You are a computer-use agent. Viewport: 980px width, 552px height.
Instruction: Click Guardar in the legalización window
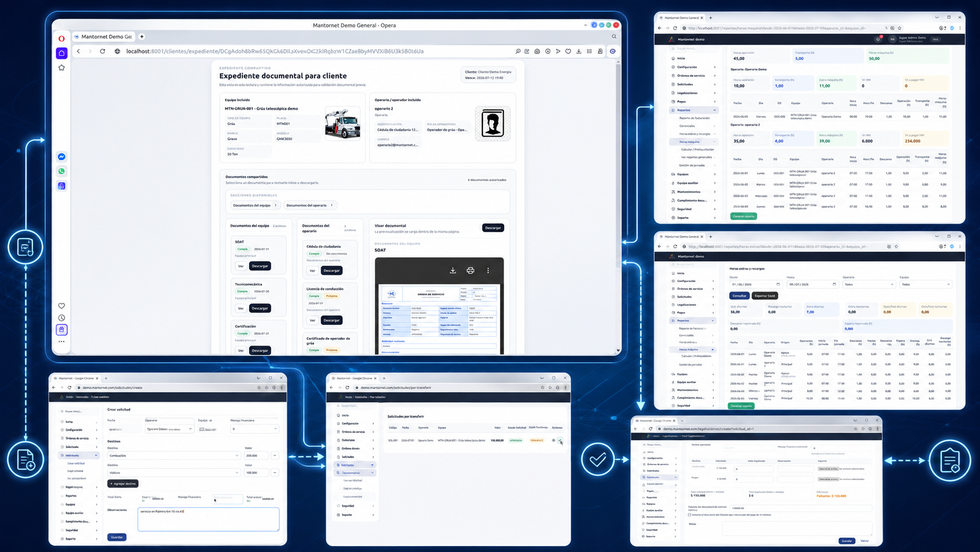point(846,541)
